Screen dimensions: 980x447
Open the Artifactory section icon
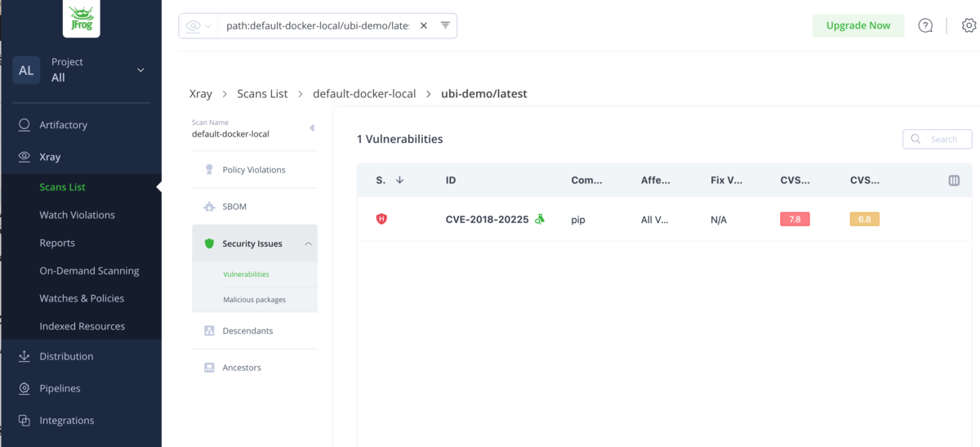click(x=24, y=125)
